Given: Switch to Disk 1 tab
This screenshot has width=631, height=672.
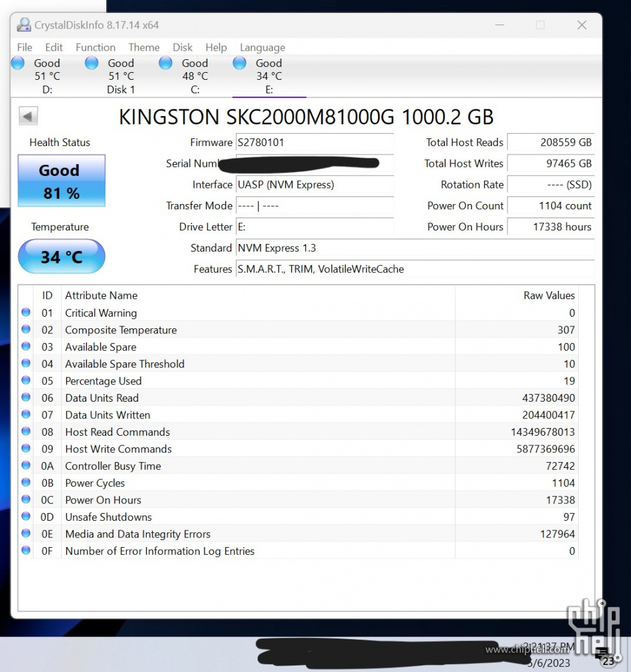Looking at the screenshot, I should pyautogui.click(x=121, y=77).
